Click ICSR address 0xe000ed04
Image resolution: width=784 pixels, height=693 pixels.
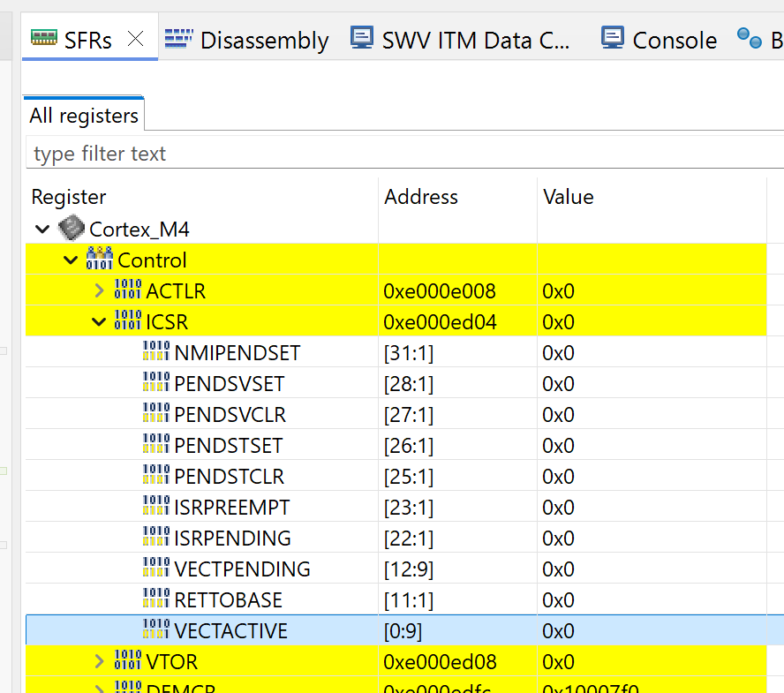440,322
